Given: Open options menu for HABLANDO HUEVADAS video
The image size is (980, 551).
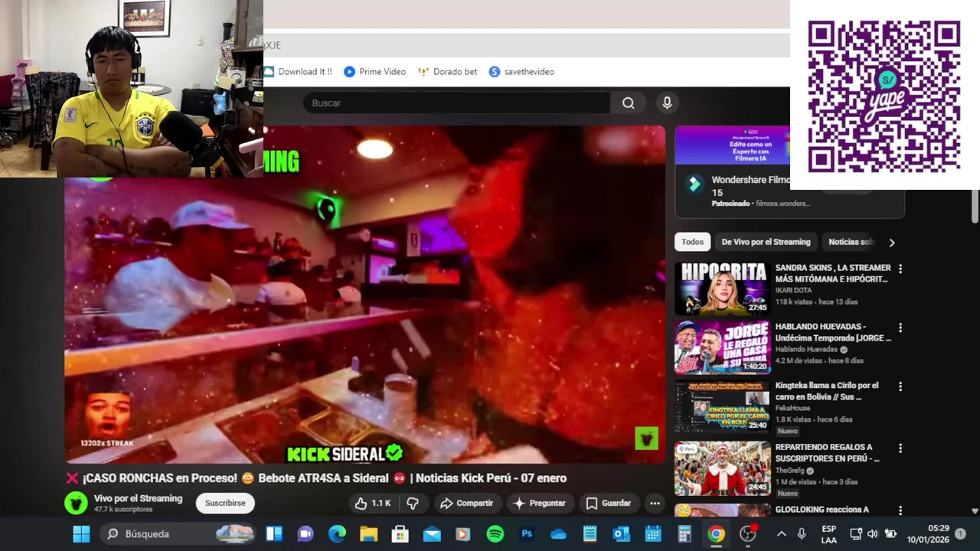Looking at the screenshot, I should 900,328.
